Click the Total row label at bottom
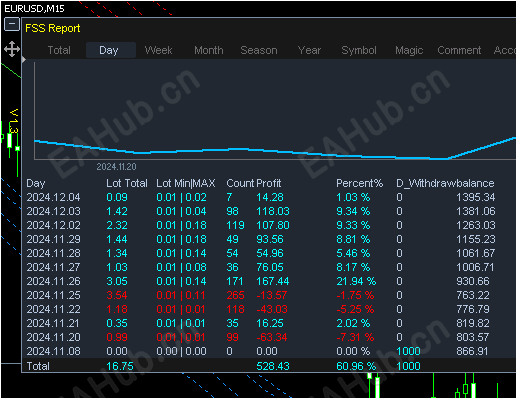This screenshot has height=398, width=516. (38, 366)
